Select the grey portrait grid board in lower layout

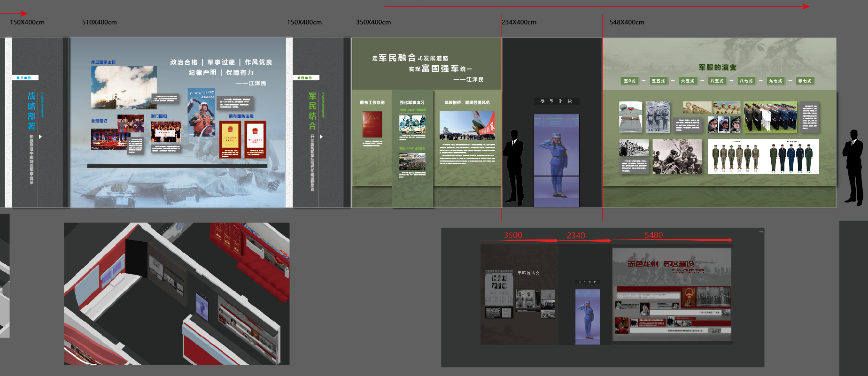tap(499, 288)
